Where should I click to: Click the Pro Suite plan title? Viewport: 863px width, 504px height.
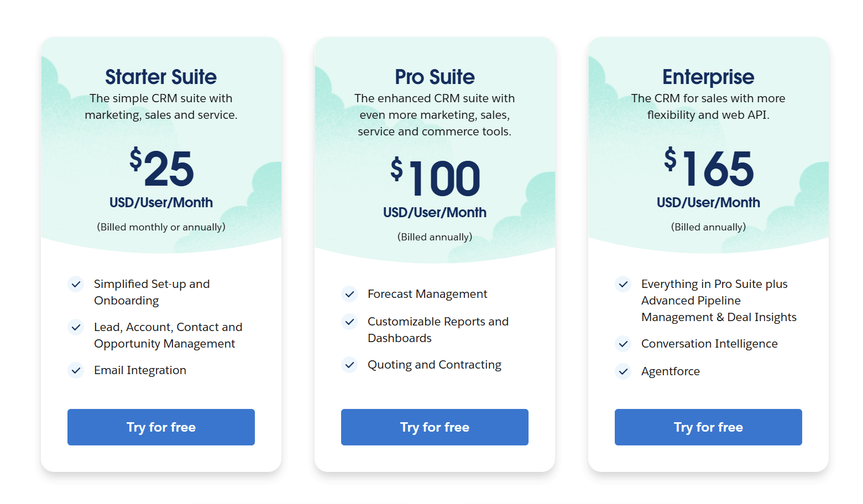tap(435, 77)
